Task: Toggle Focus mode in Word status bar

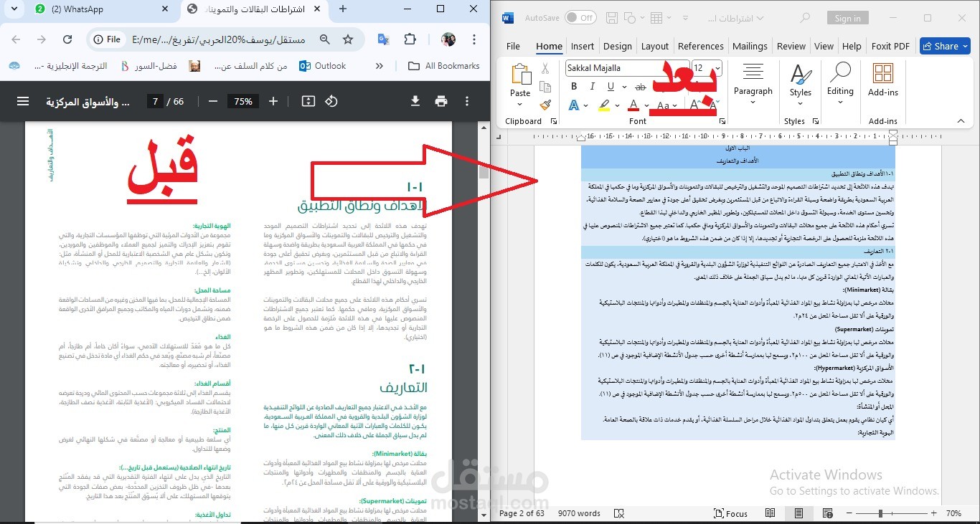Action: (x=731, y=513)
